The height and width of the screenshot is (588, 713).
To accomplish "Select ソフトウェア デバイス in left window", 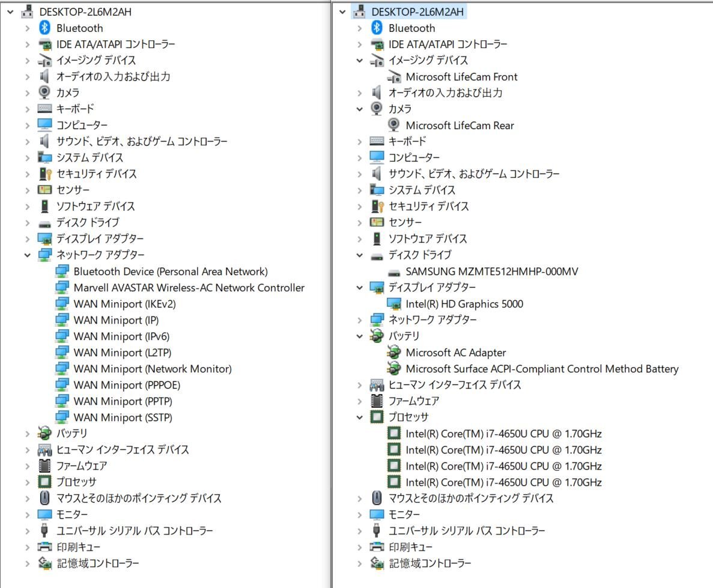I will tap(96, 207).
